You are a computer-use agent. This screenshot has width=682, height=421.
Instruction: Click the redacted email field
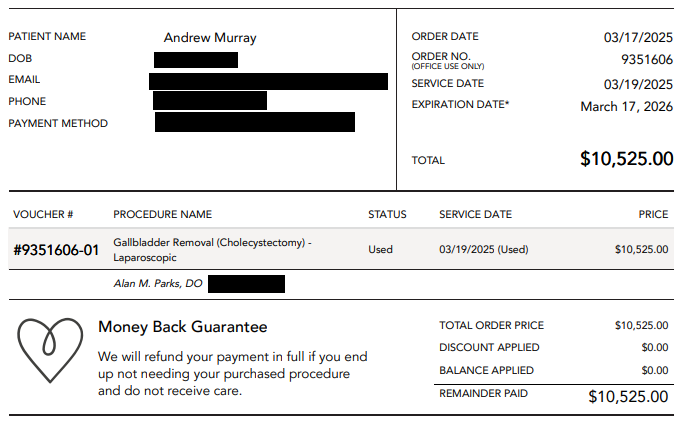pos(268,81)
